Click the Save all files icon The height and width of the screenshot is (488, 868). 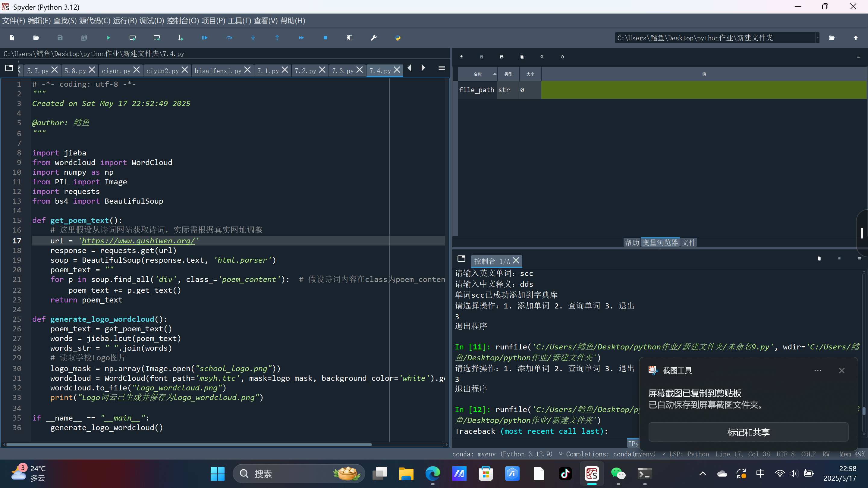click(x=84, y=38)
